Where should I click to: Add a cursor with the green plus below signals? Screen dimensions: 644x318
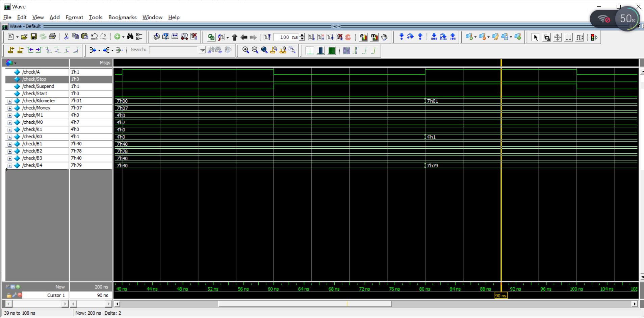pos(18,287)
